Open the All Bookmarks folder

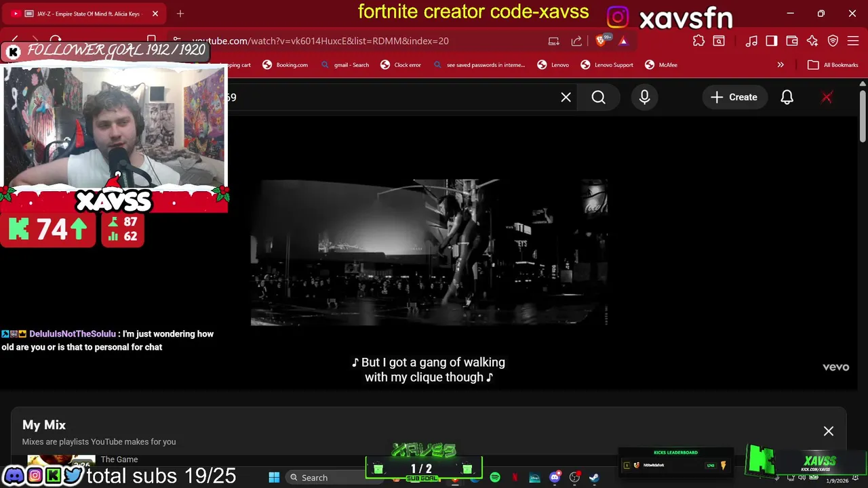click(x=833, y=65)
